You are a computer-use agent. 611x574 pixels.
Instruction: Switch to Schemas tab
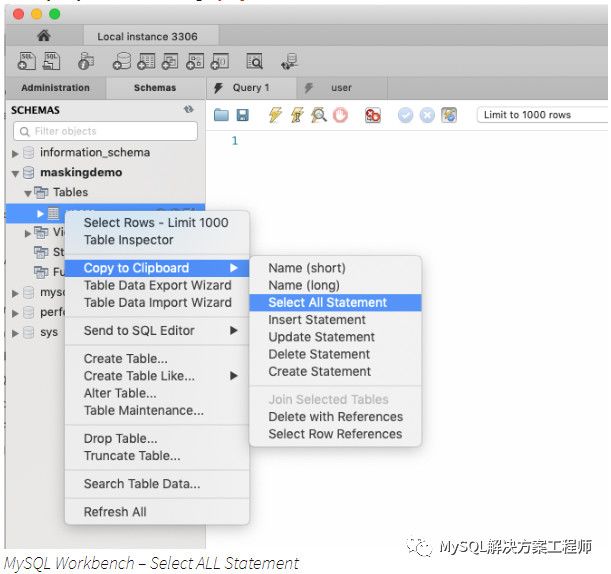point(155,88)
